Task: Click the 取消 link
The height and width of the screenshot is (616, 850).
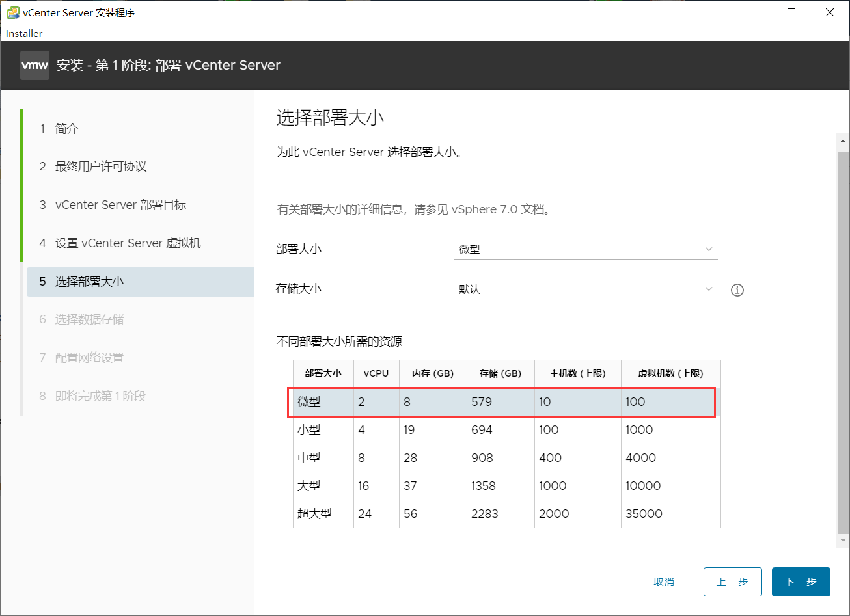Action: coord(664,582)
